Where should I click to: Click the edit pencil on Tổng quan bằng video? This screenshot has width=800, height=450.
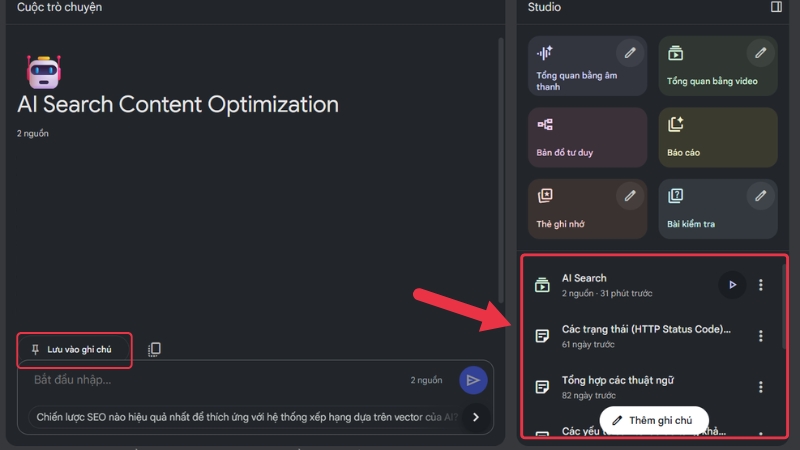pos(760,52)
